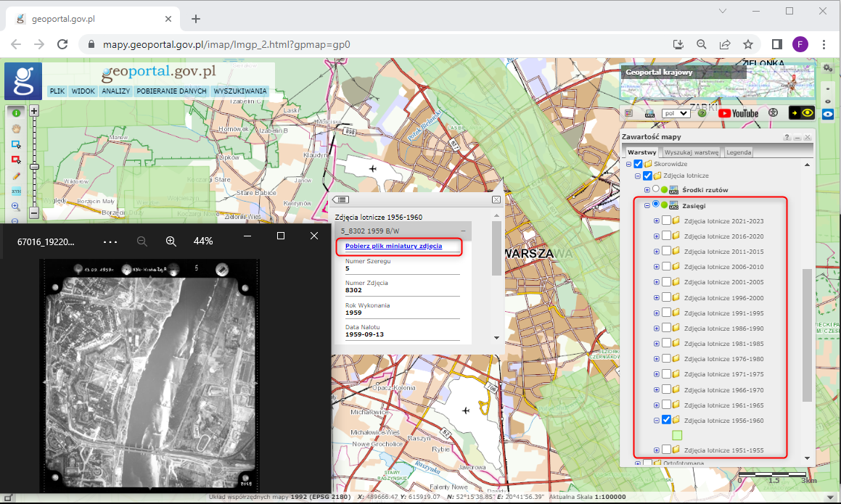Expand the Zdjęcia lotnicze 2016-2020 folder
The image size is (841, 504).
(x=657, y=236)
